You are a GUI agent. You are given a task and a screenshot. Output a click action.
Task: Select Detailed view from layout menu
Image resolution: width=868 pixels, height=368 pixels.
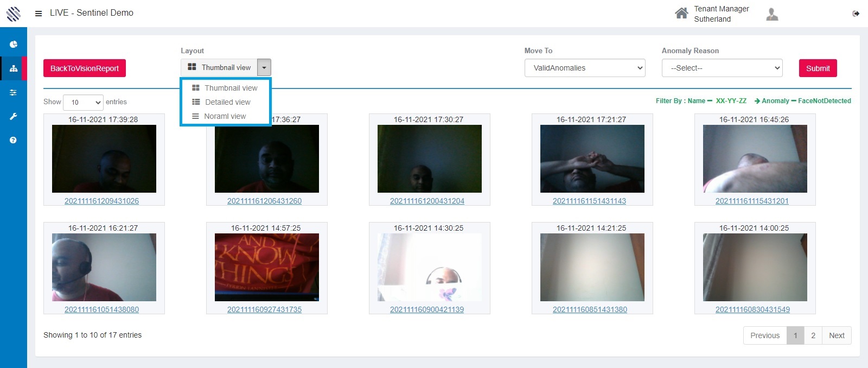227,102
